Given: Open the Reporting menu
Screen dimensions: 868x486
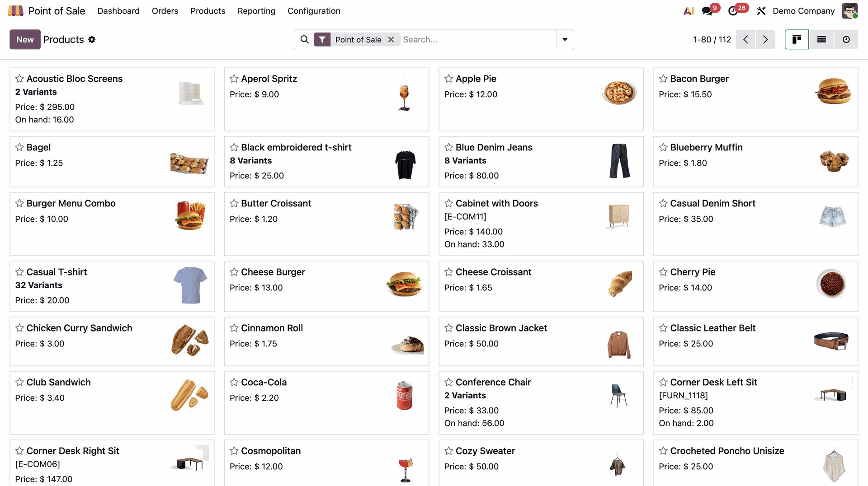Looking at the screenshot, I should coord(256,11).
